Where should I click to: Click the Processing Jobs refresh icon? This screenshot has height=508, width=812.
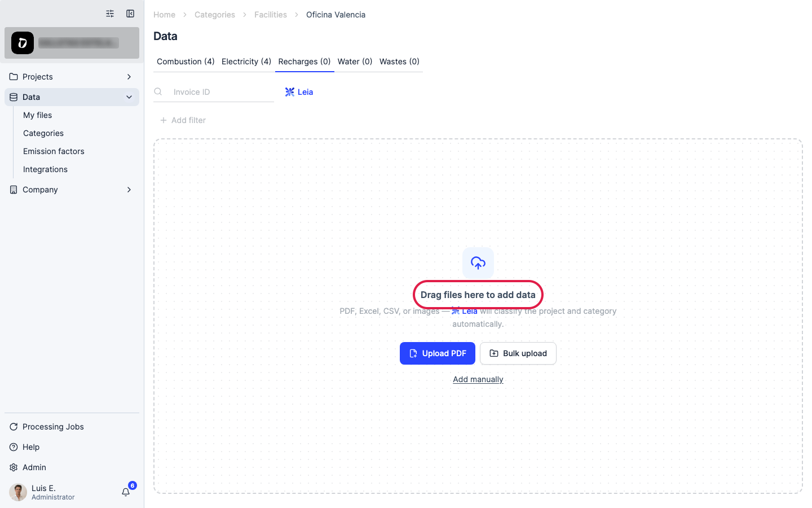tap(14, 427)
